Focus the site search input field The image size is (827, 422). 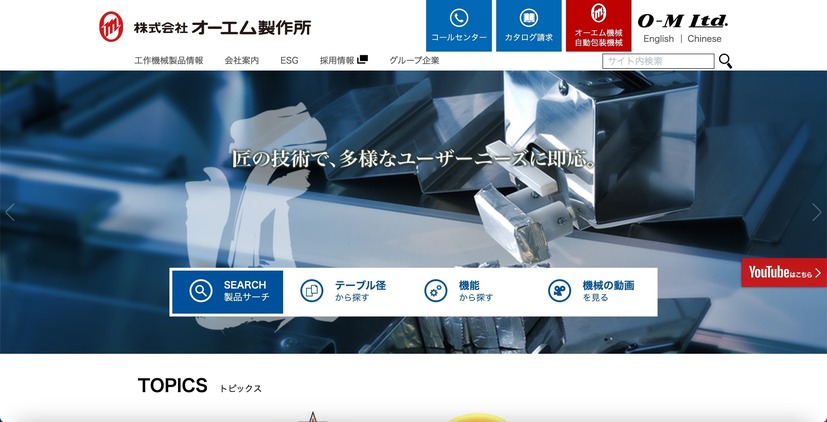pyautogui.click(x=658, y=61)
